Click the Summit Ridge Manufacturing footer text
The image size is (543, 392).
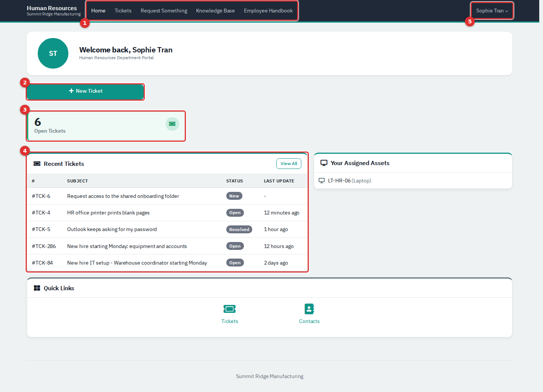point(270,376)
